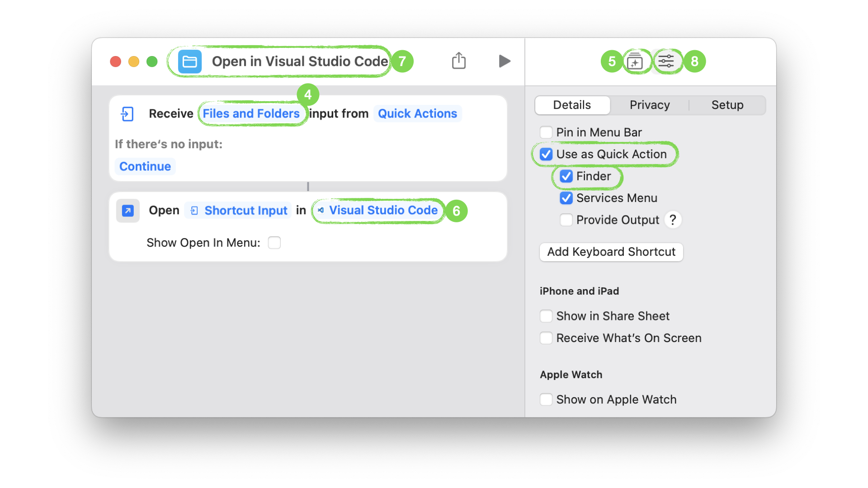Viewport: 868px width, 488px height.
Task: Click the Files and Folders dropdown
Action: tap(251, 113)
